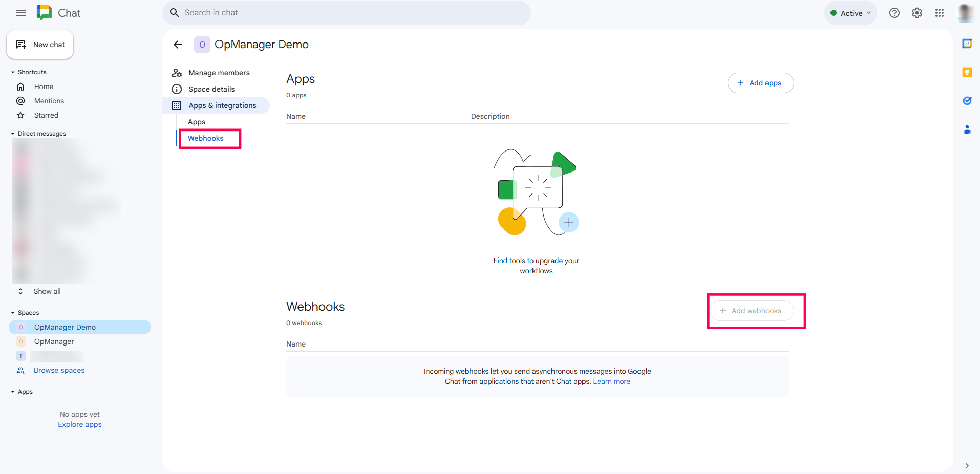The width and height of the screenshot is (980, 474).
Task: Focus the Search in chat field
Action: point(347,13)
